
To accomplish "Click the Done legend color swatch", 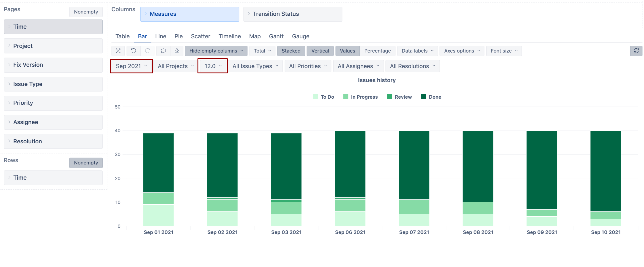I will pyautogui.click(x=423, y=97).
